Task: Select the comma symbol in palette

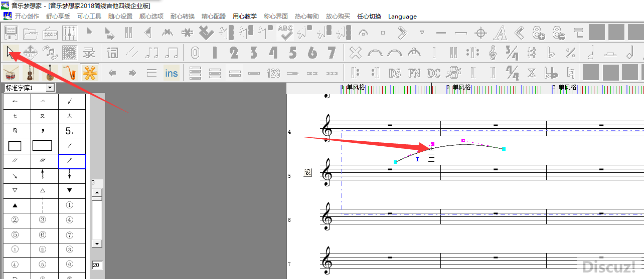Action: 44,131
